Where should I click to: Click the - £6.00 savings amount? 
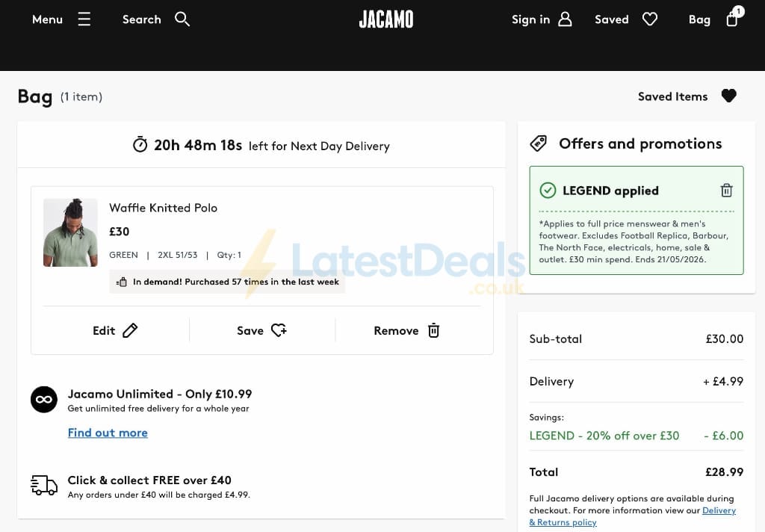coord(724,436)
